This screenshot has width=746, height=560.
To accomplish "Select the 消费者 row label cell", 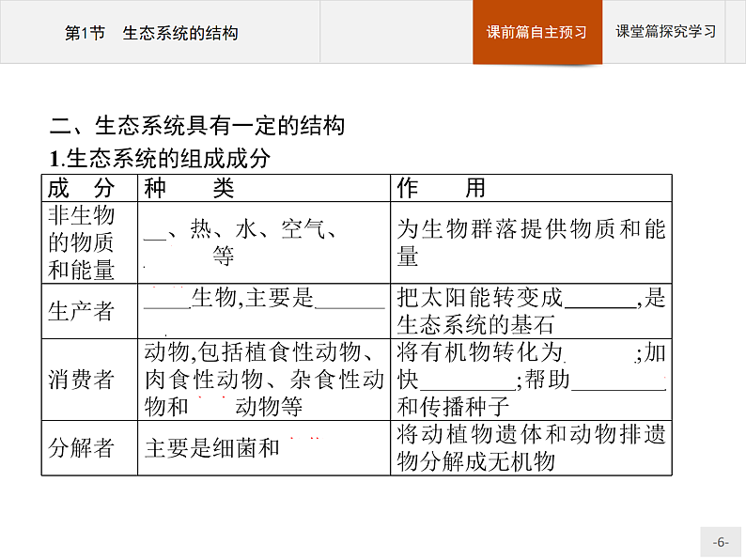I will pos(82,380).
